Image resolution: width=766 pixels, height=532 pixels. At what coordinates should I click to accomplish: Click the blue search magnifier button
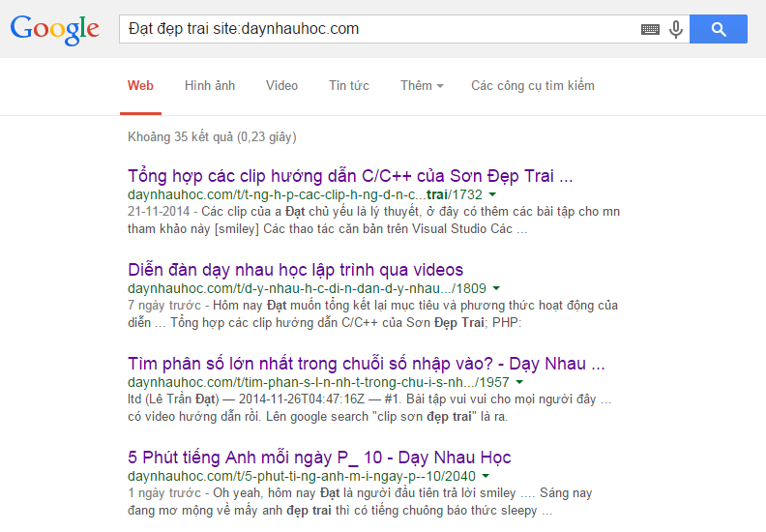tap(718, 29)
